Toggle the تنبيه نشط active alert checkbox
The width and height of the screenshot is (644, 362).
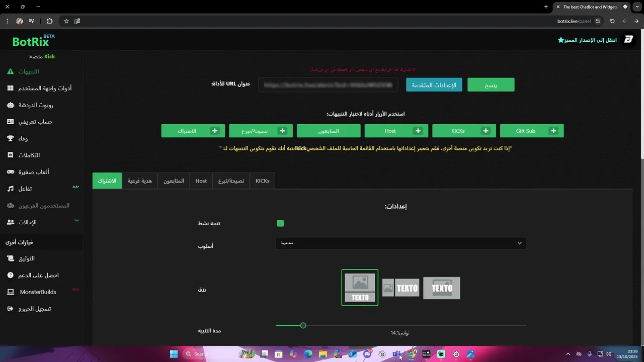point(280,223)
